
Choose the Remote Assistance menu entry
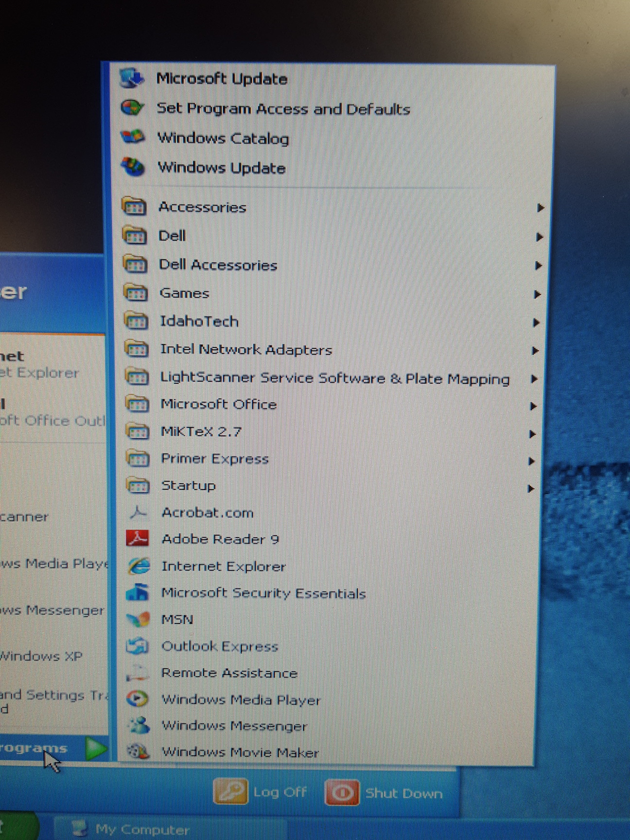[229, 673]
